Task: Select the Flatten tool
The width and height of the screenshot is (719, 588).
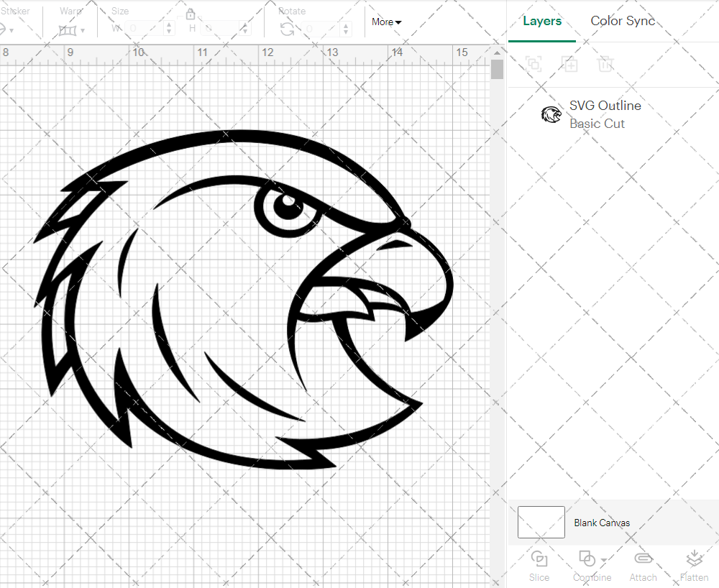Action: pyautogui.click(x=694, y=565)
